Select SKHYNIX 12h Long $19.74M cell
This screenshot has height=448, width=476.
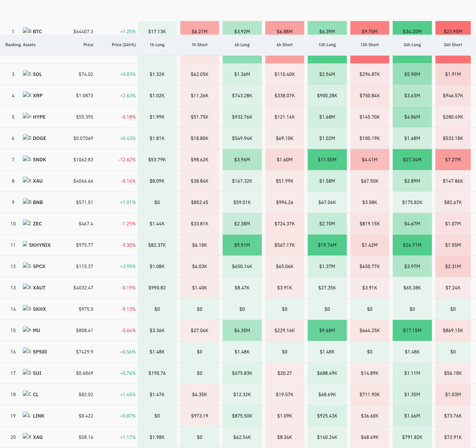(327, 245)
